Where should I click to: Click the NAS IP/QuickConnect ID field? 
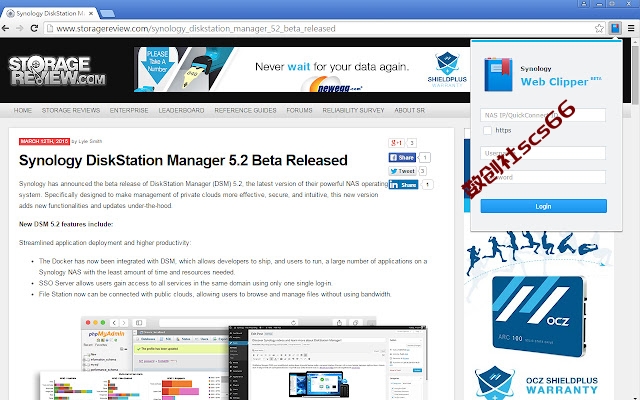click(x=543, y=115)
